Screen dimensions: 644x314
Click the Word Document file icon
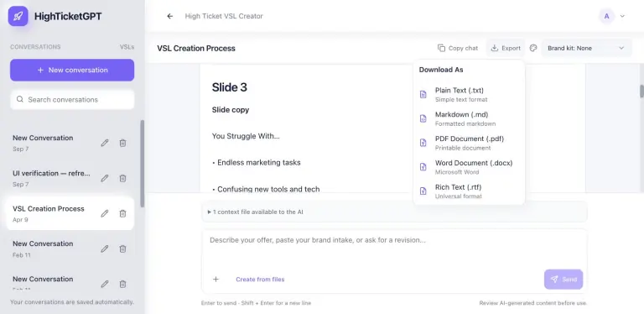click(423, 167)
